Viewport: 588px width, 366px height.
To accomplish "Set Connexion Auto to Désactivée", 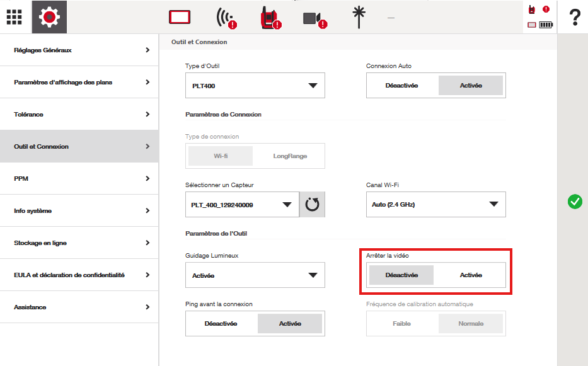I will click(x=401, y=86).
